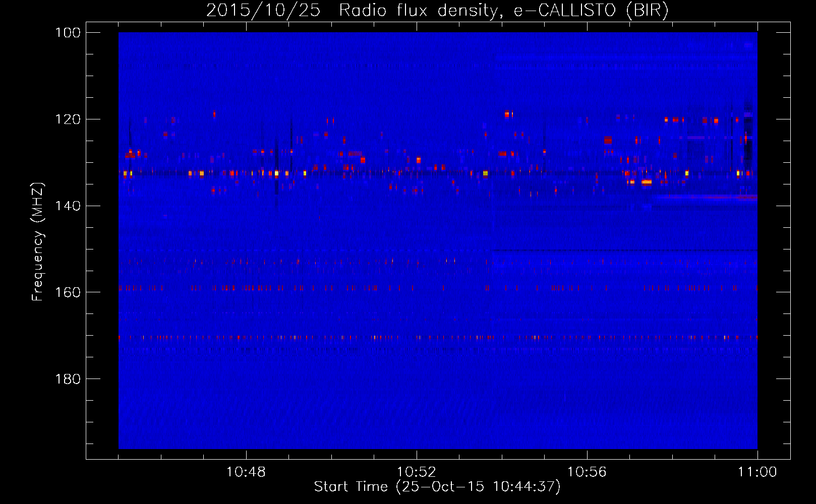
Task: Click the 120 frequency tick label
Action: 69,119
